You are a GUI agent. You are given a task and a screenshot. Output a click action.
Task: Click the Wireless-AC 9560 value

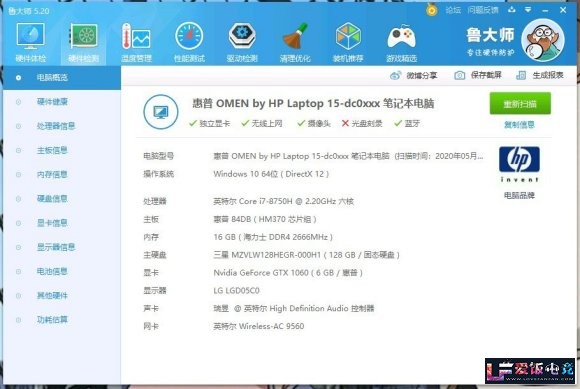point(259,326)
